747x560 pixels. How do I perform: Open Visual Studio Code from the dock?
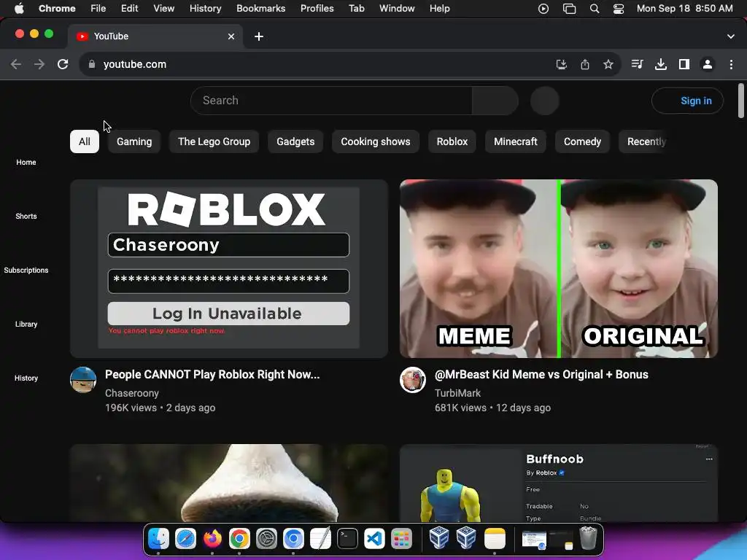coord(374,539)
